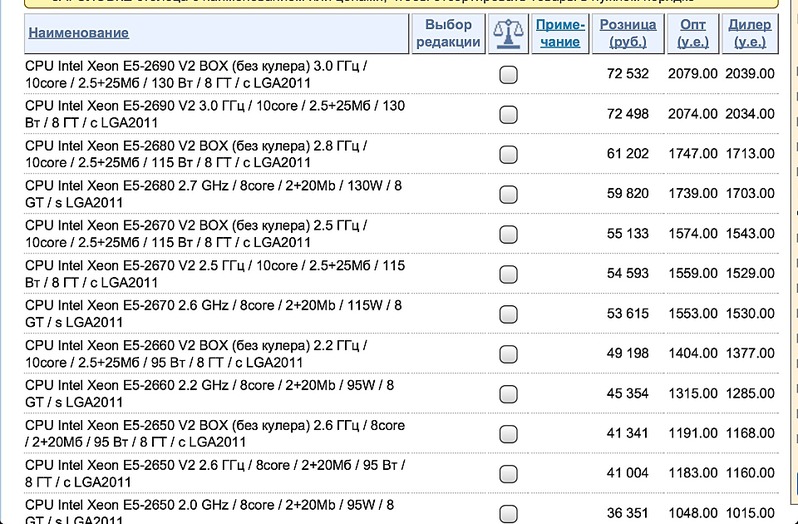Click dealer price 2039.00

750,74
